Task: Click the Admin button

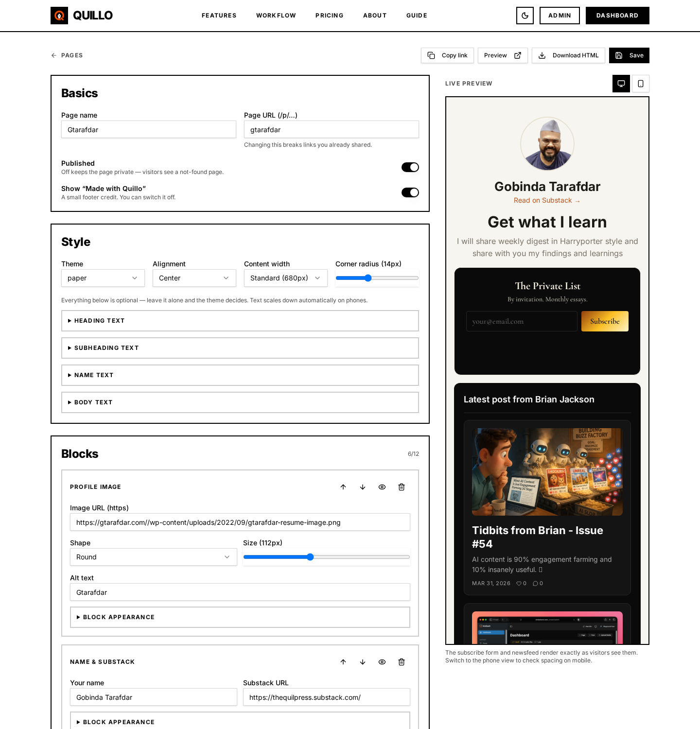Action: (560, 16)
